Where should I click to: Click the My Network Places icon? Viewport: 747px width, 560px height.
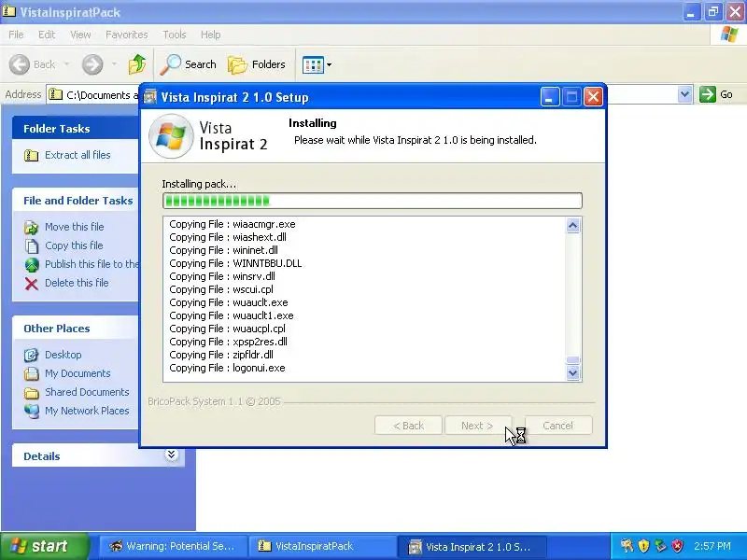(32, 411)
